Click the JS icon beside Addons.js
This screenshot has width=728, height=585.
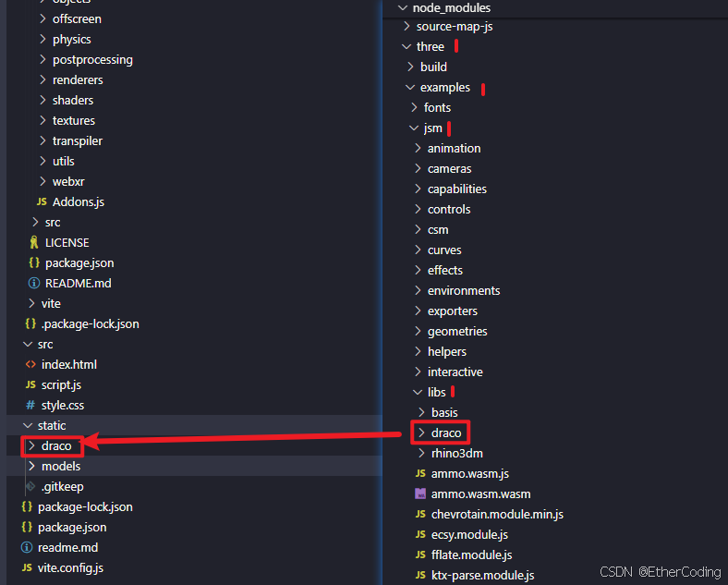point(42,202)
